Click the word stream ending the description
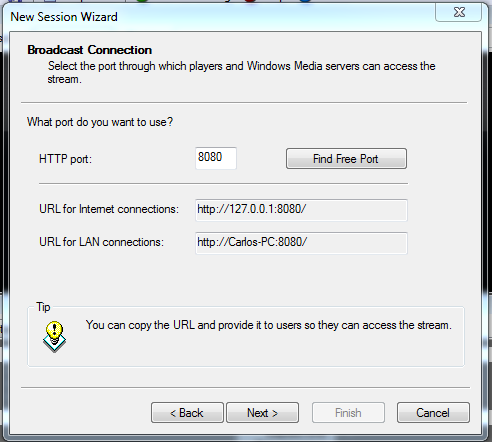 [x=64, y=79]
